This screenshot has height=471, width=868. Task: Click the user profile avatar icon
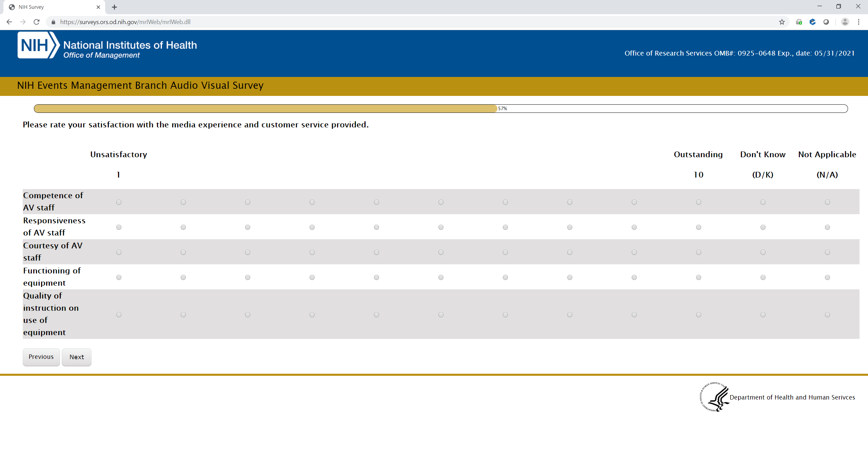(x=845, y=22)
